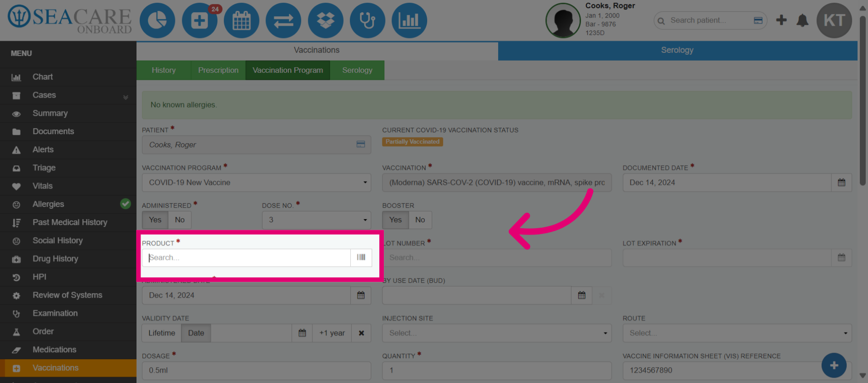This screenshot has width=868, height=383.
Task: Click the SeaCare Onboard logo
Action: (70, 20)
